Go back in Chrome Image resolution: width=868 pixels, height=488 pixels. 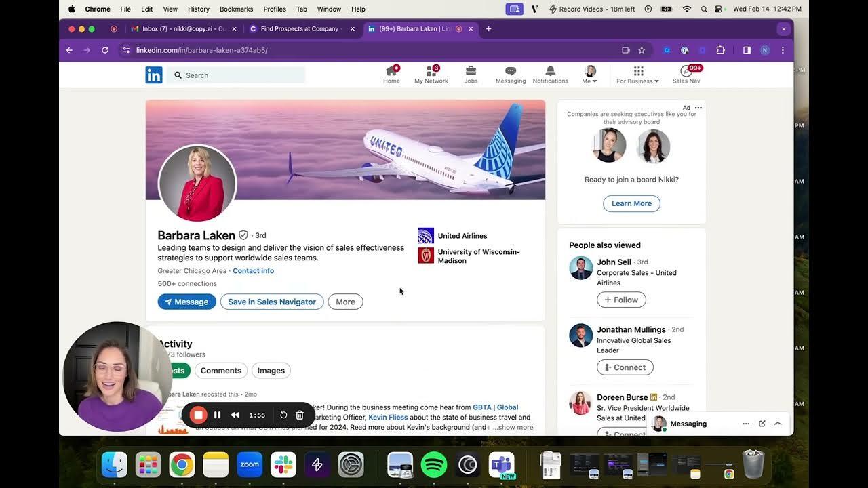tap(69, 50)
